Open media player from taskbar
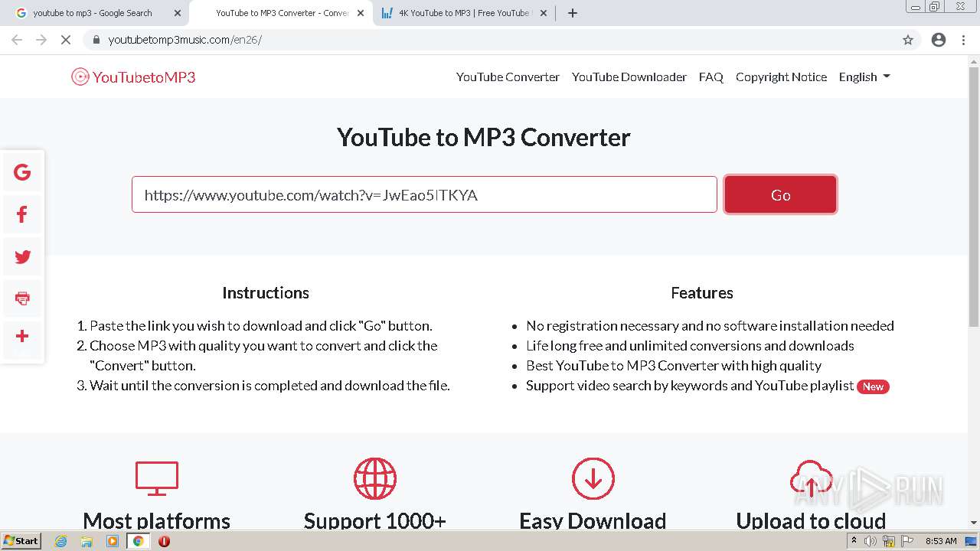This screenshot has height=551, width=980. pos(113,541)
